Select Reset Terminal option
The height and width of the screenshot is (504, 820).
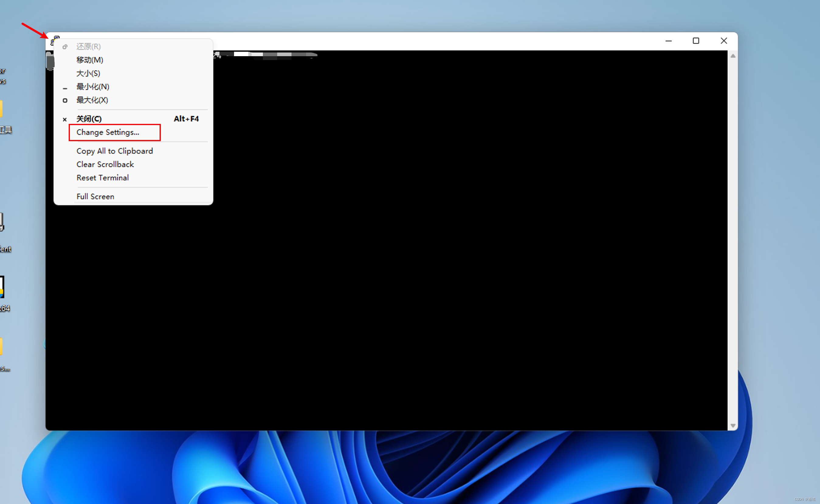103,177
